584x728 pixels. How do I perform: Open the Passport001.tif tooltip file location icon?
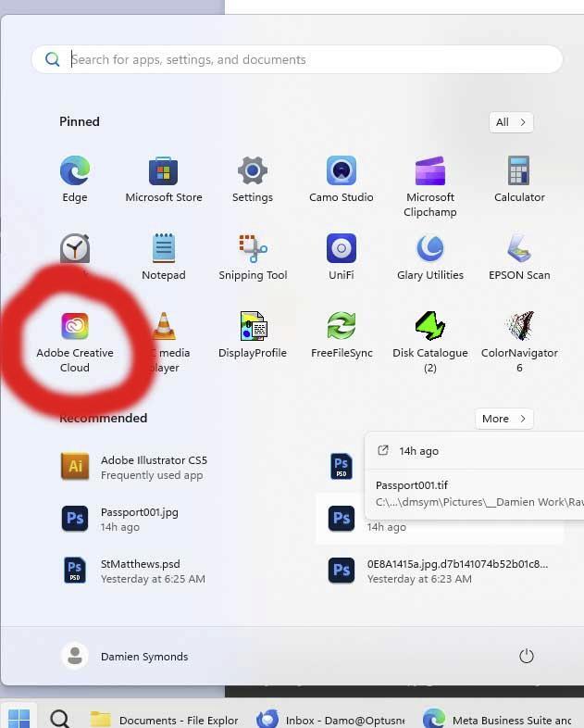(382, 450)
